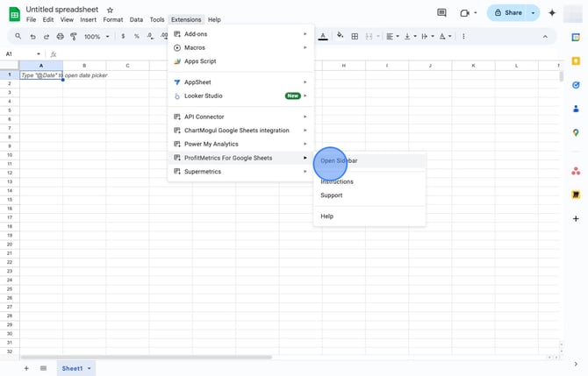The width and height of the screenshot is (588, 376).
Task: Open the Format menu
Action: coord(113,19)
